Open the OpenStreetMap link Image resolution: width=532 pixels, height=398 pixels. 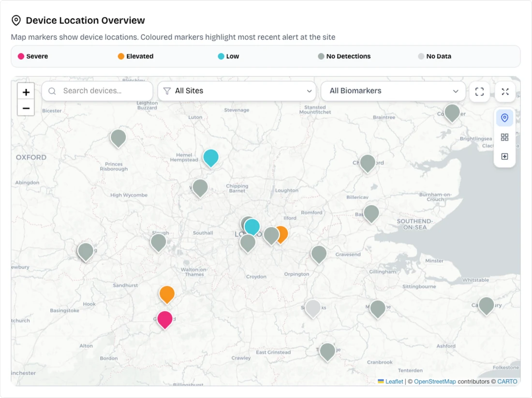435,382
